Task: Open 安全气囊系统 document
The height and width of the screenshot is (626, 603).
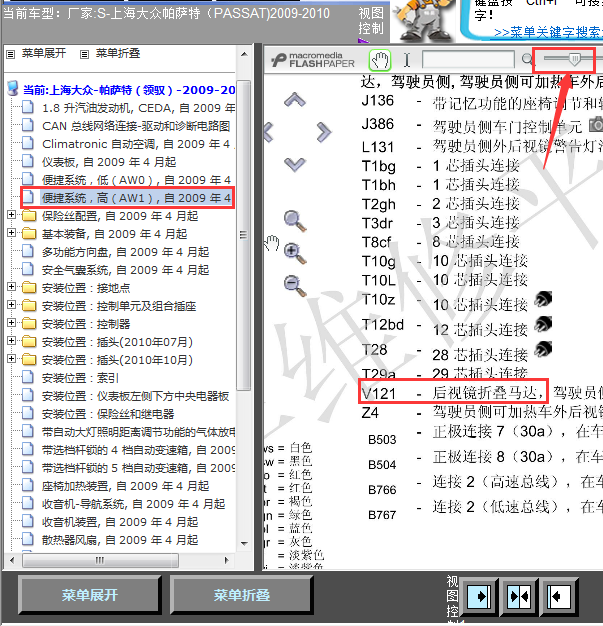Action: pos(125,270)
